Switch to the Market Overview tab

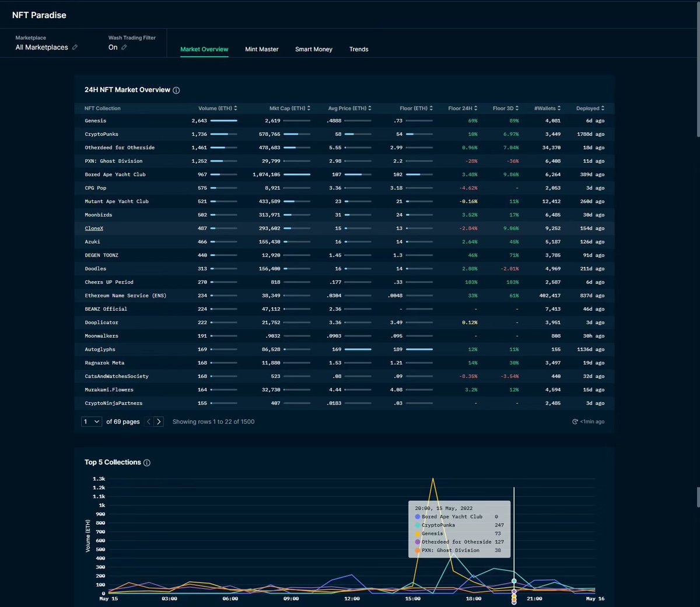pyautogui.click(x=204, y=50)
